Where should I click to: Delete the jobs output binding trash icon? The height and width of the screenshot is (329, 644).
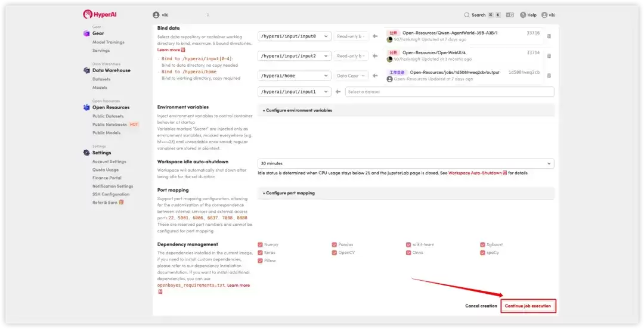549,76
